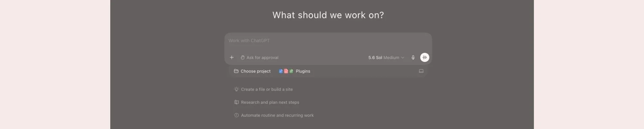This screenshot has height=129, width=644.
Task: Select Automate routine and recurring work
Action: 274,115
